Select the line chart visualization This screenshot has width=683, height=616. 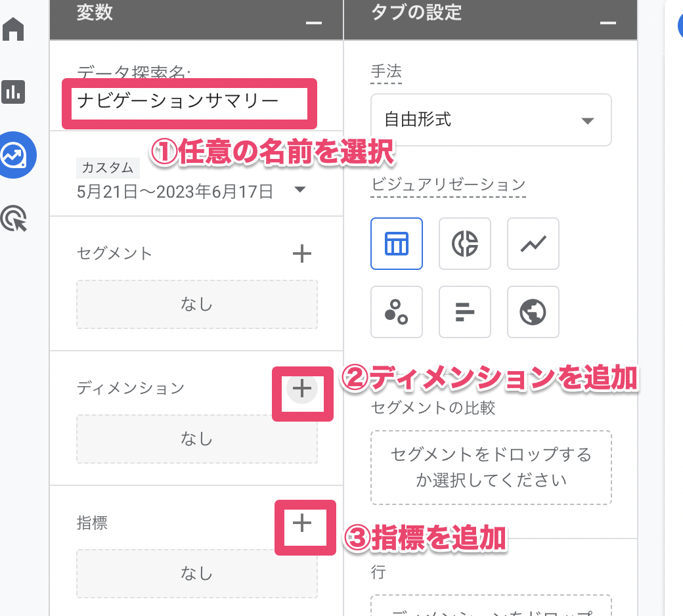533,244
